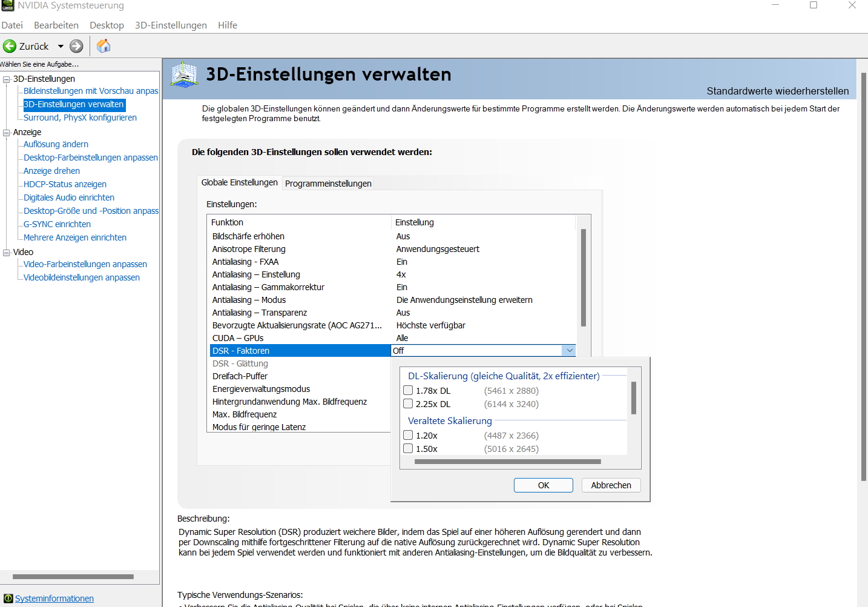This screenshot has width=868, height=607.
Task: Click the main page vertical scrollbar
Action: (x=864, y=277)
